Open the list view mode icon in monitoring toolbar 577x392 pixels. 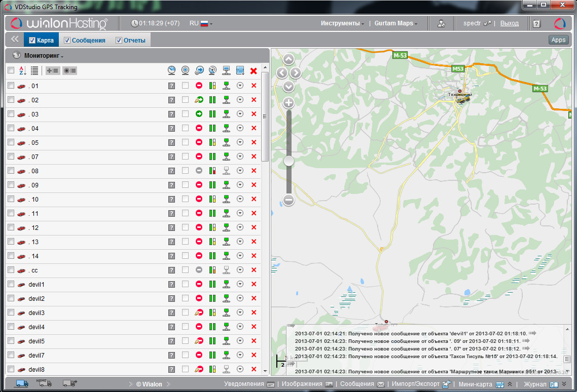click(x=34, y=70)
